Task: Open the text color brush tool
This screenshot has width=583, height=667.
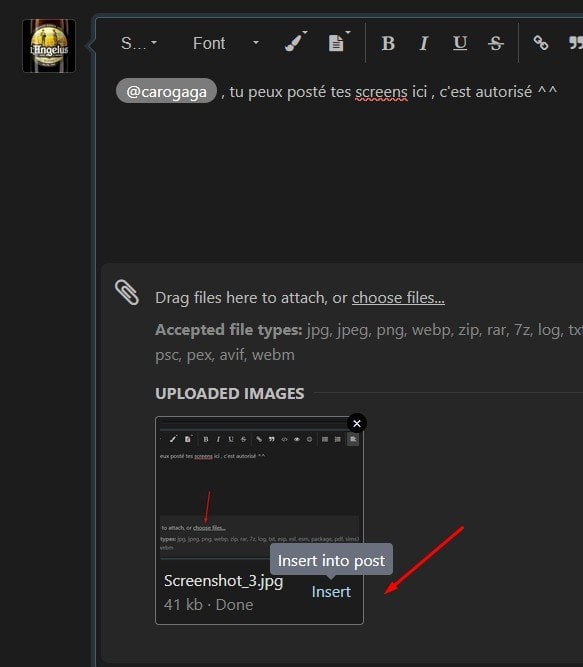Action: [296, 43]
